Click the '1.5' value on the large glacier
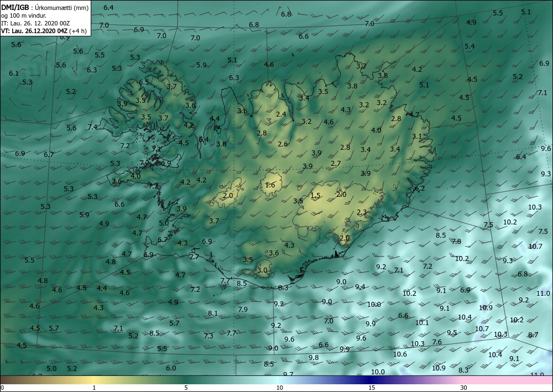 click(x=315, y=195)
